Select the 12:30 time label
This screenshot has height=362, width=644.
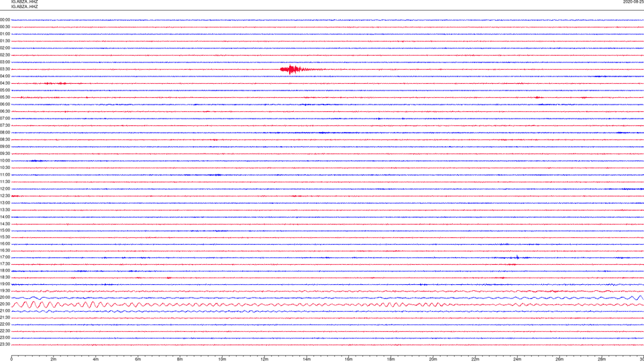(5, 196)
